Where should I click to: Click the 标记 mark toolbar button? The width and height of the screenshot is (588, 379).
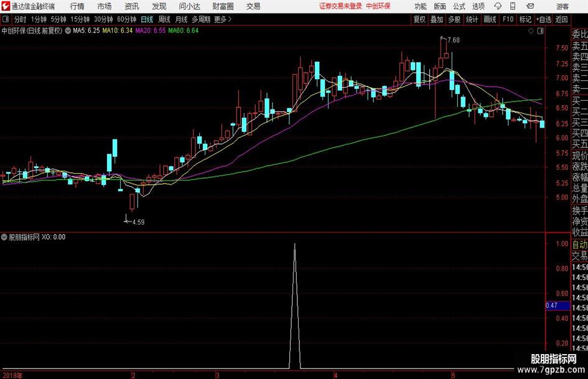click(x=525, y=19)
